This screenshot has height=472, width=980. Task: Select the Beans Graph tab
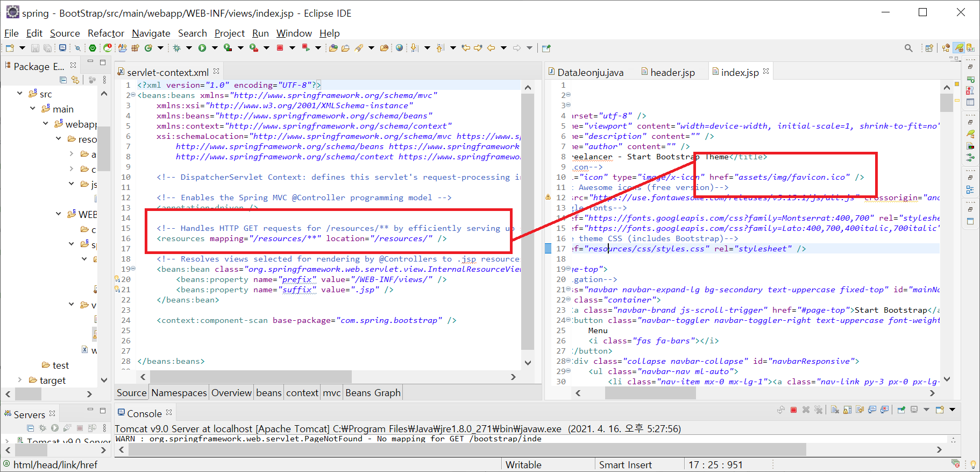[373, 393]
